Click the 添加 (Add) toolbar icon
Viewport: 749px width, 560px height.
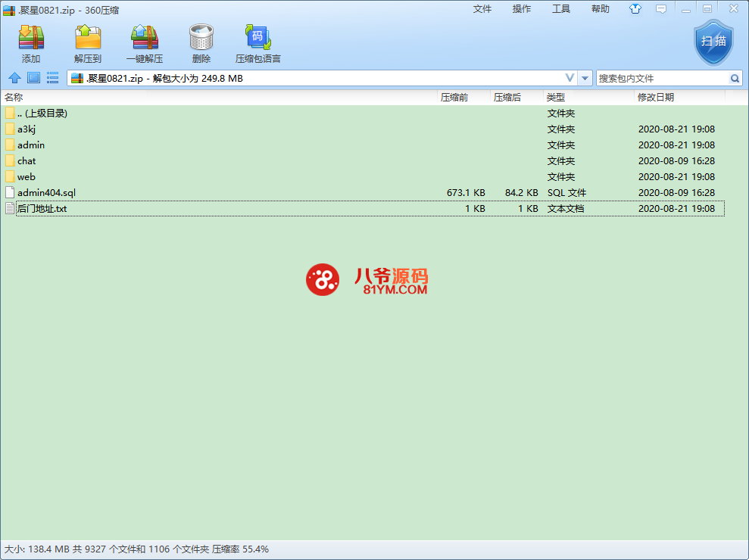[x=31, y=38]
